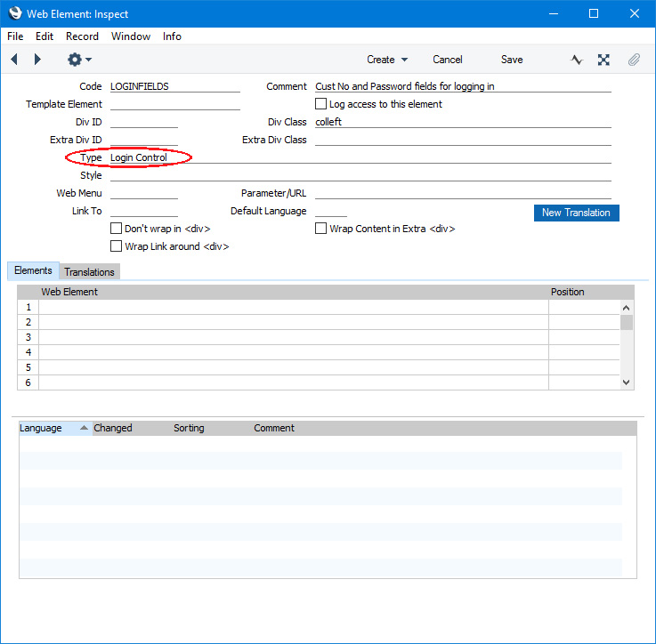Click the Link To field
Screen dimensions: 656x644
144,211
